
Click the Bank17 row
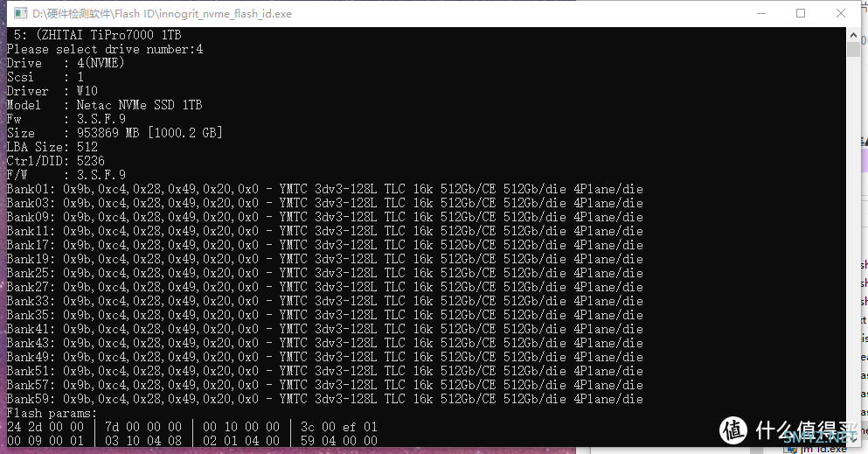point(324,245)
